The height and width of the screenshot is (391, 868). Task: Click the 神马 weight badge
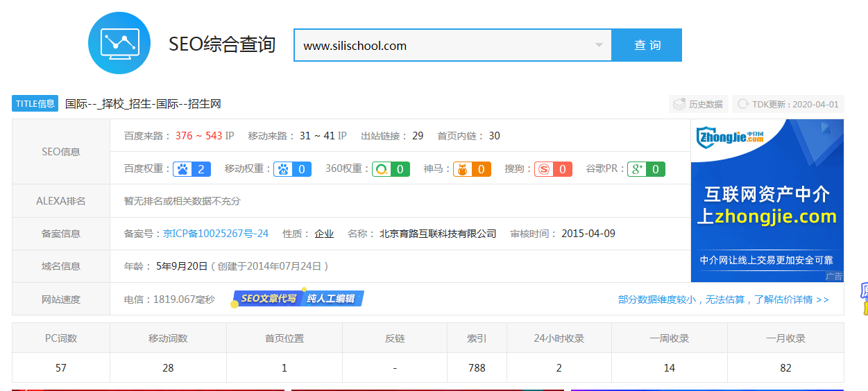472,168
